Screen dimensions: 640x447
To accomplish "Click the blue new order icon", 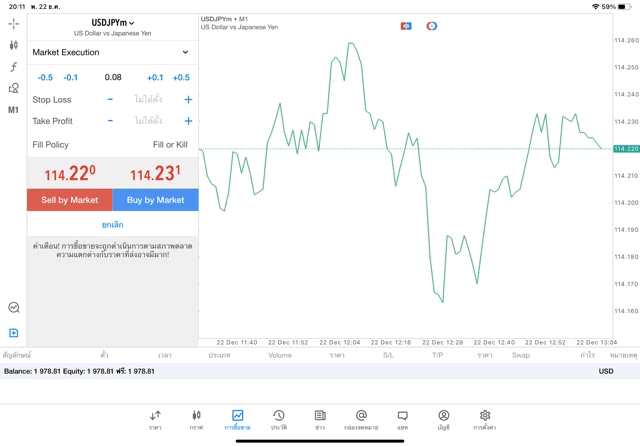I will [x=13, y=333].
